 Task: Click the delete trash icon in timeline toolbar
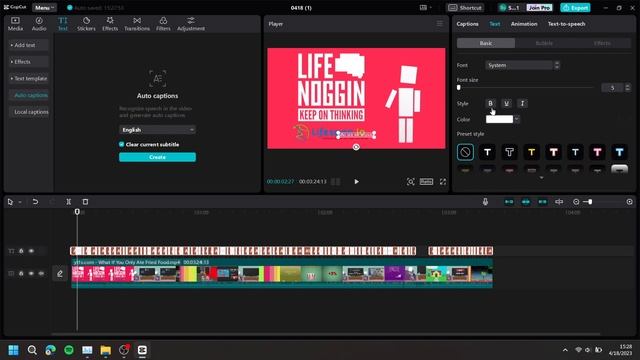click(x=85, y=202)
